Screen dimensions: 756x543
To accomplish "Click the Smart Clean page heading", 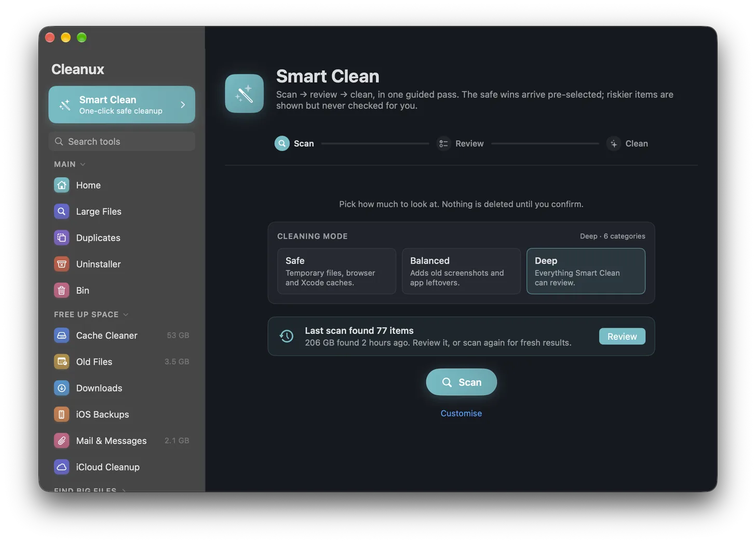I will click(x=328, y=76).
